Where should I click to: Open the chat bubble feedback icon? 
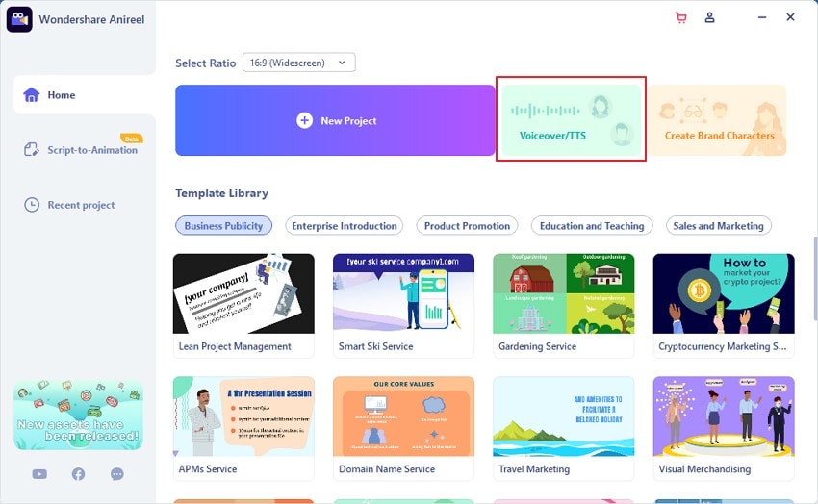coord(116,474)
